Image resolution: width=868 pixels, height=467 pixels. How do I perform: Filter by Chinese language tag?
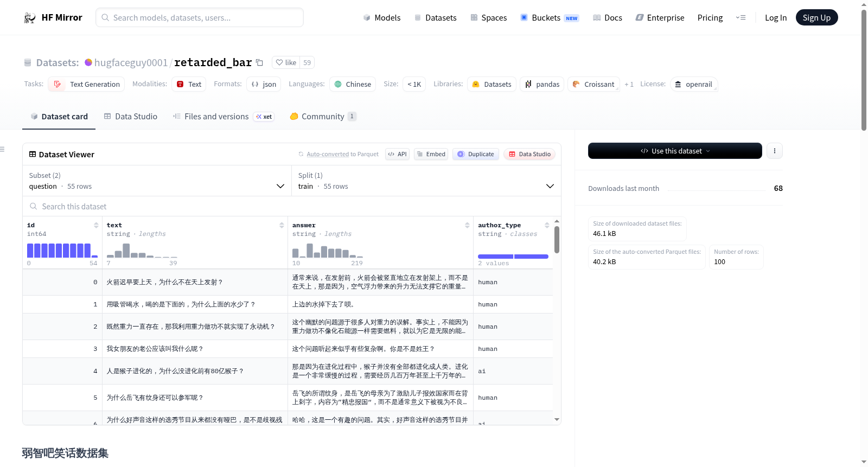click(353, 84)
